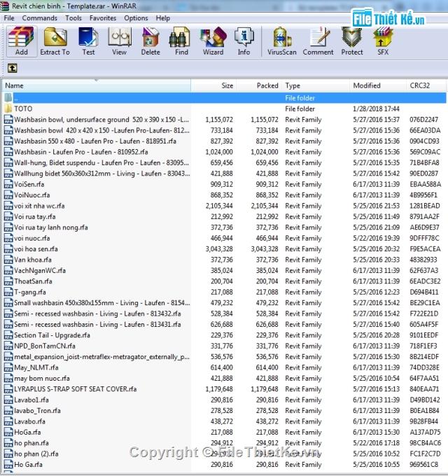Click the parent directory '..' folder icon
448x476 pixels.
(x=8, y=98)
